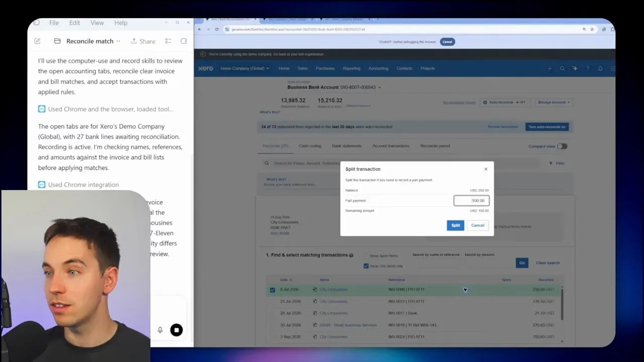This screenshot has width=644, height=362.
Task: Uncheck the 8 Jul 2026 INV-0006 row checkbox
Action: pyautogui.click(x=273, y=290)
